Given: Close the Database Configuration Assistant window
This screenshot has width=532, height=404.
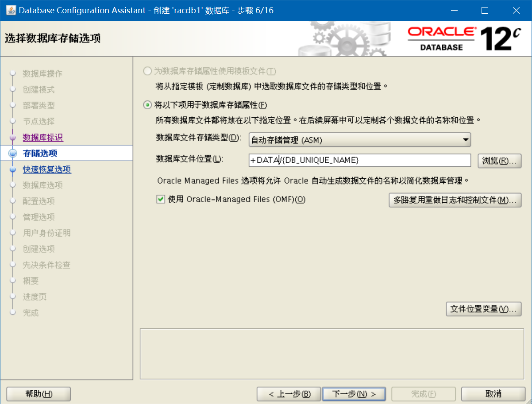Looking at the screenshot, I should coord(516,10).
